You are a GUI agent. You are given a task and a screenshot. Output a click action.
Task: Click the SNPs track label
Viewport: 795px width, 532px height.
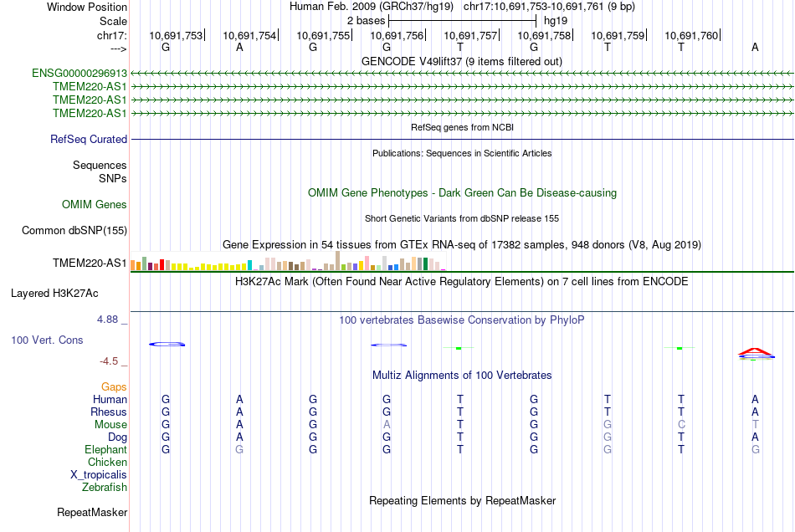point(113,178)
